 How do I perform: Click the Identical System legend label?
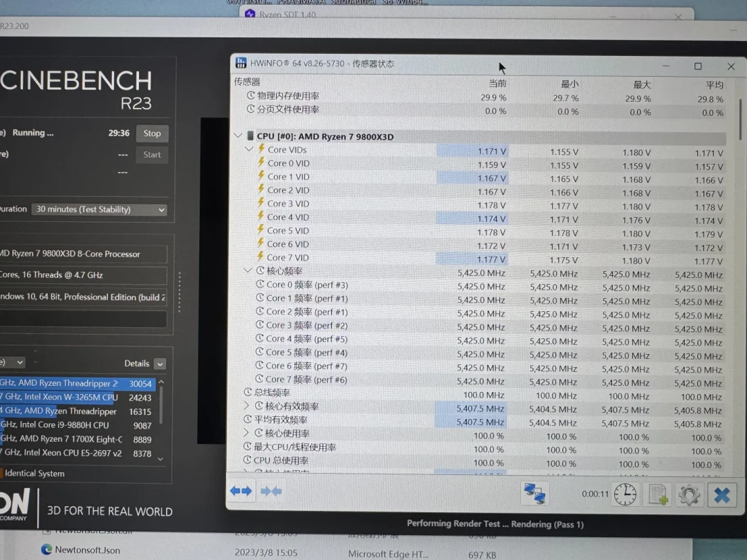pyautogui.click(x=35, y=474)
